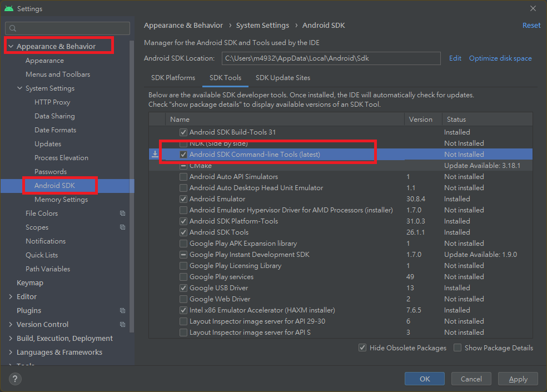Expand the Version Control tree arrow
The width and height of the screenshot is (547, 392).
tap(11, 324)
